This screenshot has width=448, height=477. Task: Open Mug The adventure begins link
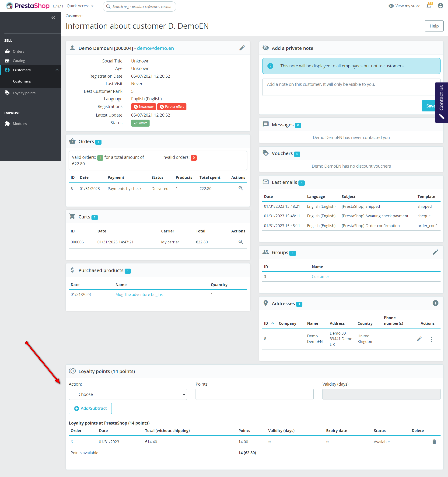139,294
